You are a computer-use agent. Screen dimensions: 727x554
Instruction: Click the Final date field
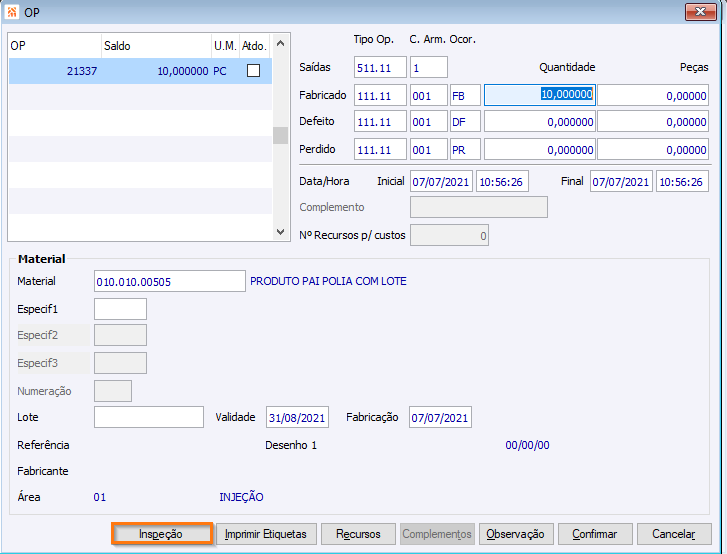click(621, 181)
